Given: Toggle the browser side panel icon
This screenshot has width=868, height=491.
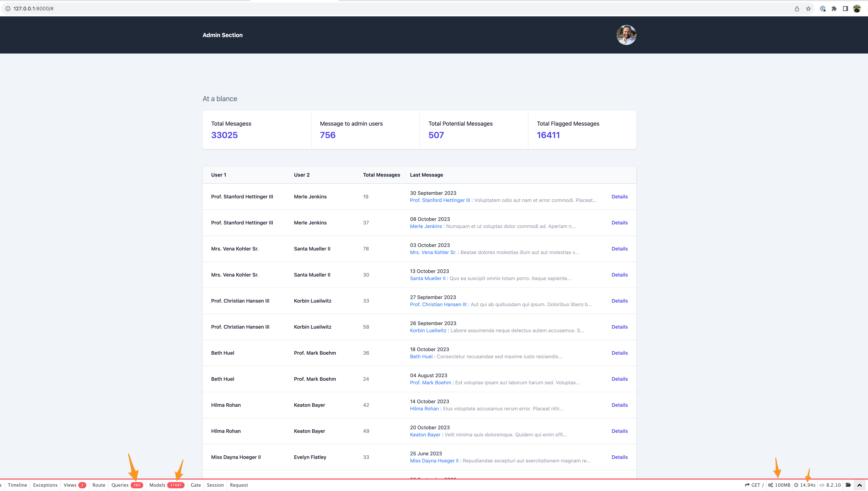Looking at the screenshot, I should click(x=845, y=9).
